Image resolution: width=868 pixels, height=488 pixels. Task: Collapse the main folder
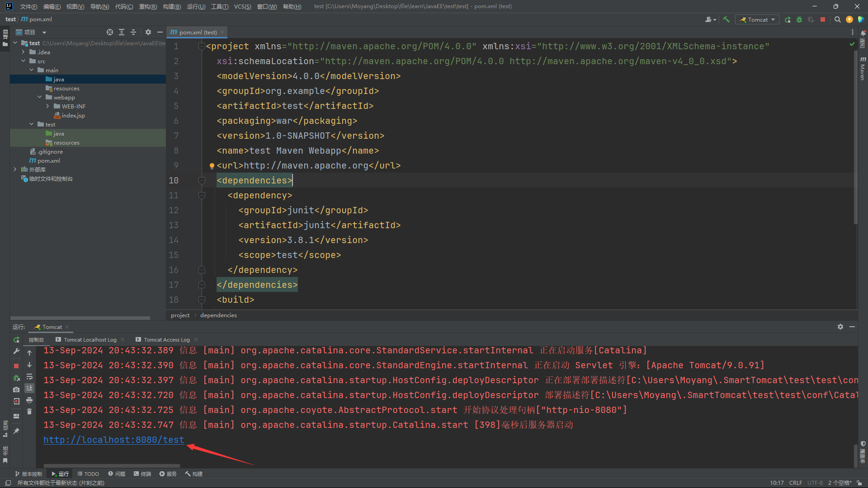pyautogui.click(x=32, y=70)
